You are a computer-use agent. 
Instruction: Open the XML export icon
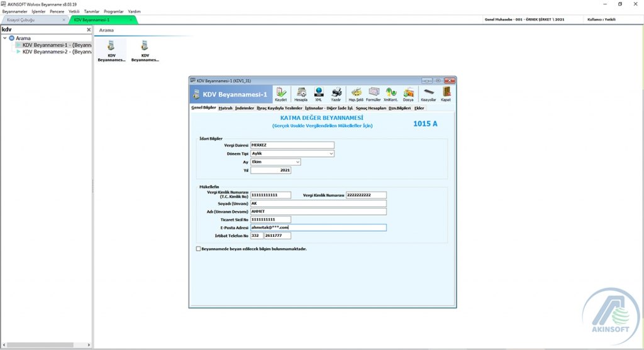click(x=318, y=94)
